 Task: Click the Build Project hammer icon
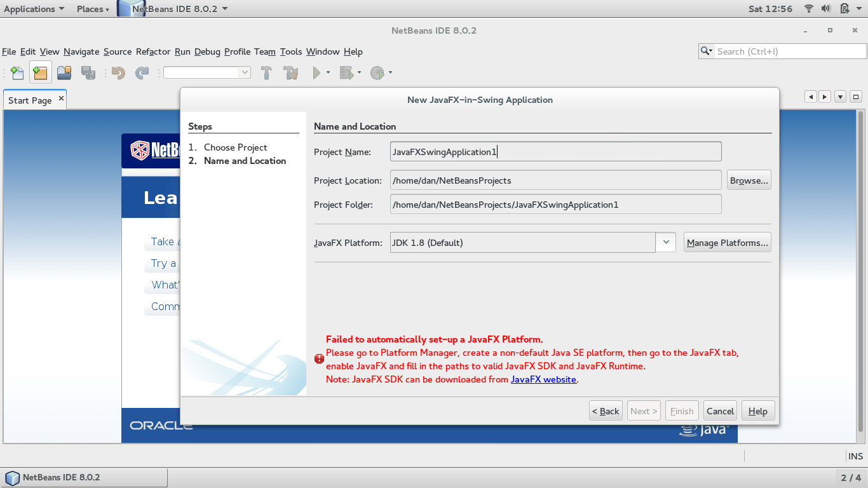click(267, 72)
